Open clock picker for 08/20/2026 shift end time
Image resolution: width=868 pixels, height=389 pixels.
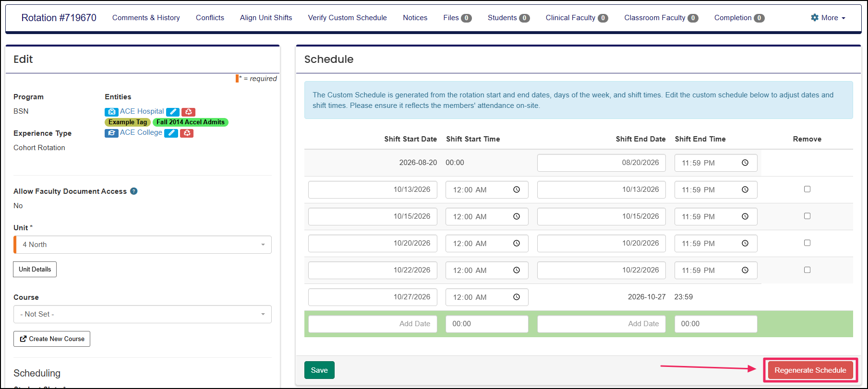[x=745, y=163]
